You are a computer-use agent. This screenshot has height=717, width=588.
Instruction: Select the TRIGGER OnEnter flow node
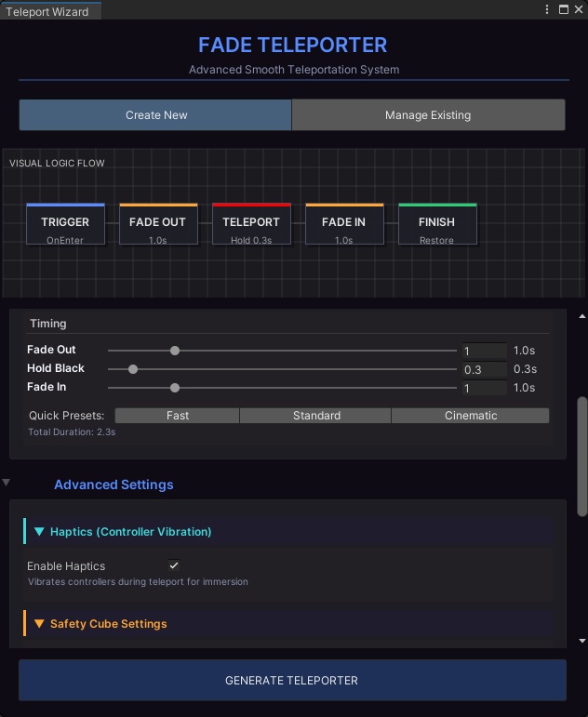[65, 224]
